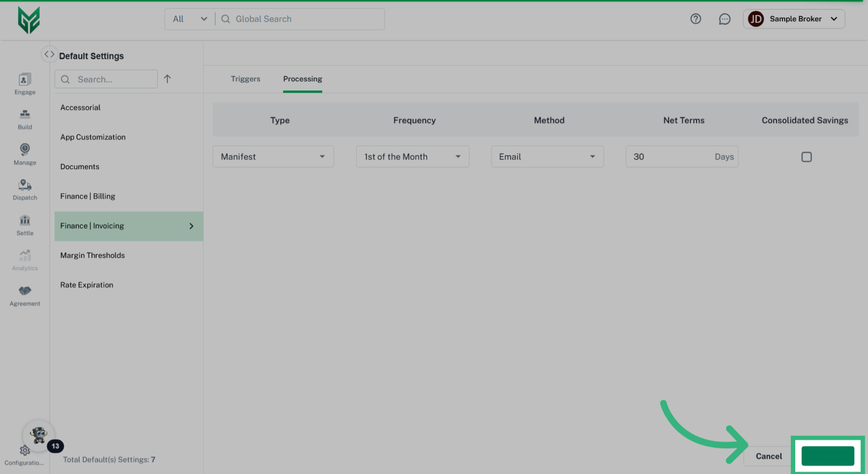Click the Total Default(s) Settings: 7 text
The width and height of the screenshot is (868, 474).
tap(109, 460)
